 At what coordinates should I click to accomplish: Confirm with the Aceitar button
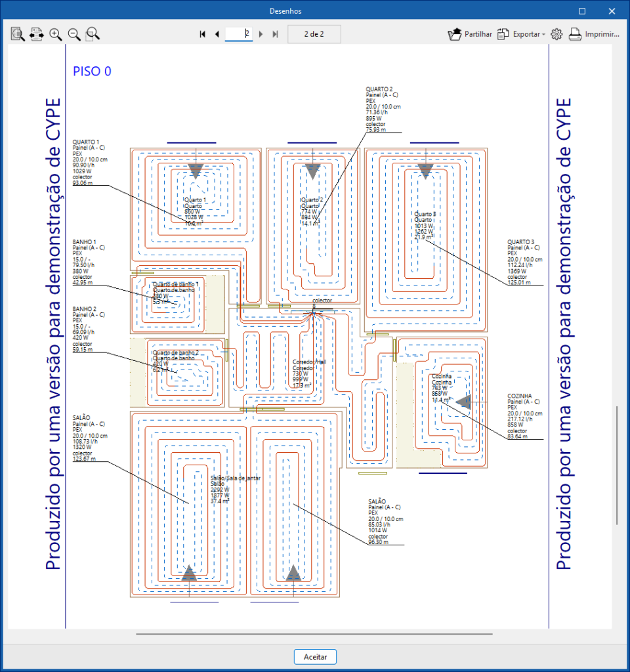click(315, 656)
